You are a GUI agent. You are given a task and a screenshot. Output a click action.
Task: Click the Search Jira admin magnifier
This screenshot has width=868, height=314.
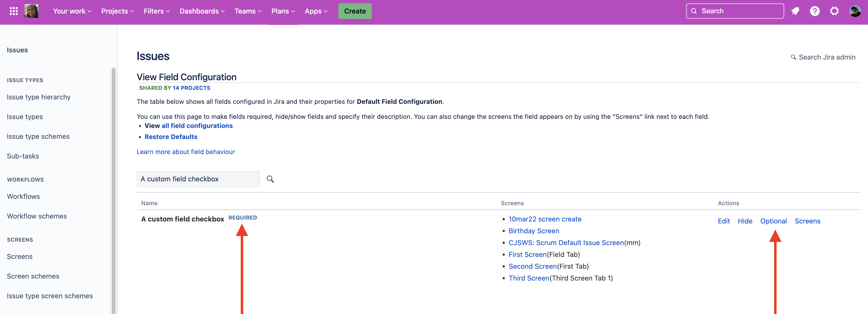point(794,57)
